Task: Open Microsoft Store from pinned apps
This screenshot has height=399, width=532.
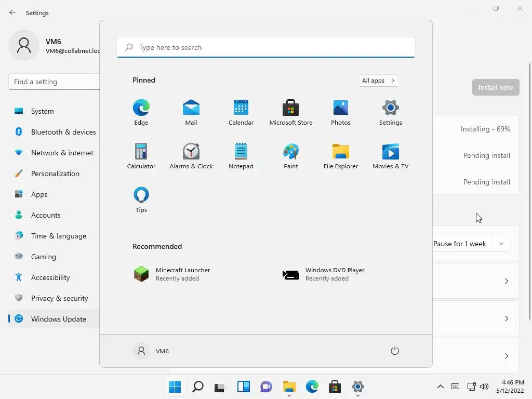Action: [291, 113]
